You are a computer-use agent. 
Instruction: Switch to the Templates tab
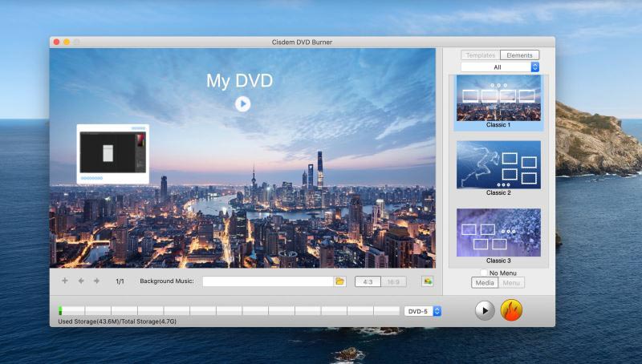pyautogui.click(x=481, y=55)
